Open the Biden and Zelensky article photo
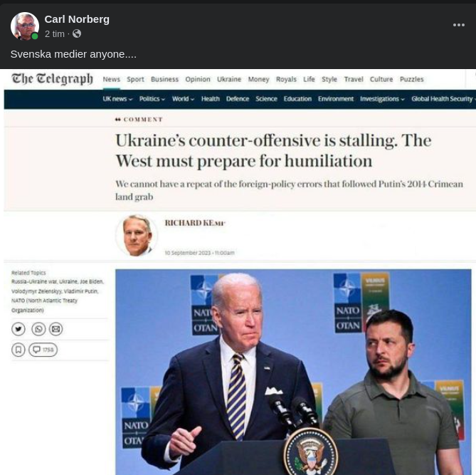The width and height of the screenshot is (476, 475). (293, 372)
